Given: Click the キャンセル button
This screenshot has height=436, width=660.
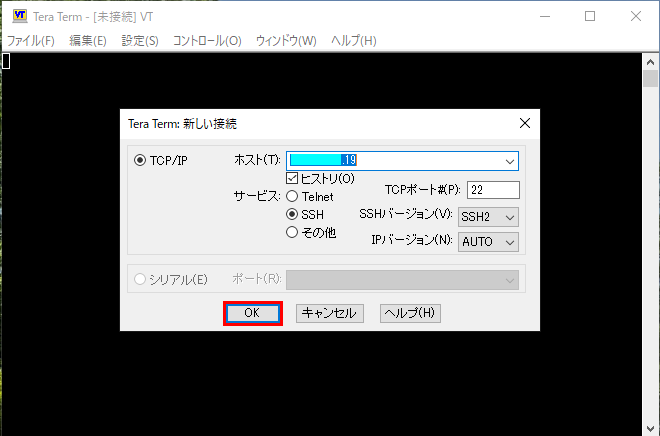Looking at the screenshot, I should (330, 313).
